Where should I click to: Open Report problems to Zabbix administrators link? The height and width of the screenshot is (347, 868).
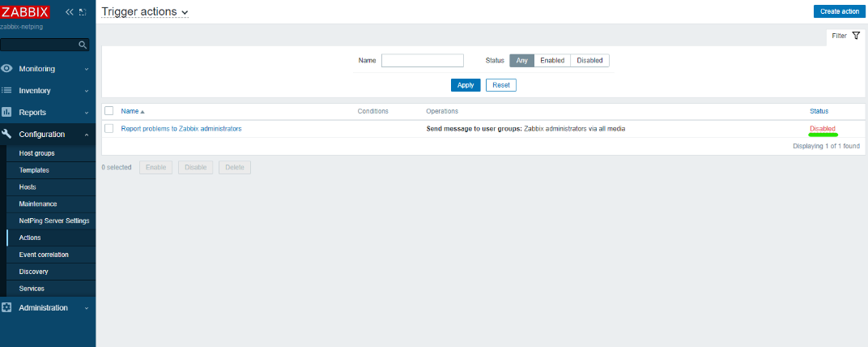coord(181,129)
